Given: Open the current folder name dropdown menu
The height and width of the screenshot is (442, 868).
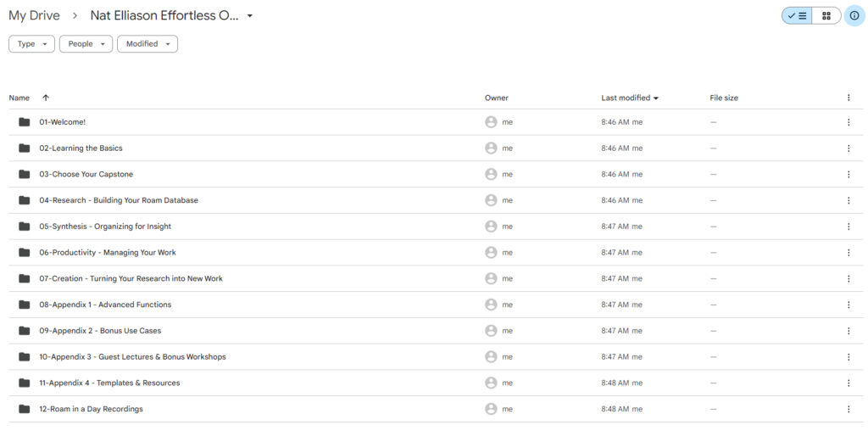Looking at the screenshot, I should click(x=250, y=16).
